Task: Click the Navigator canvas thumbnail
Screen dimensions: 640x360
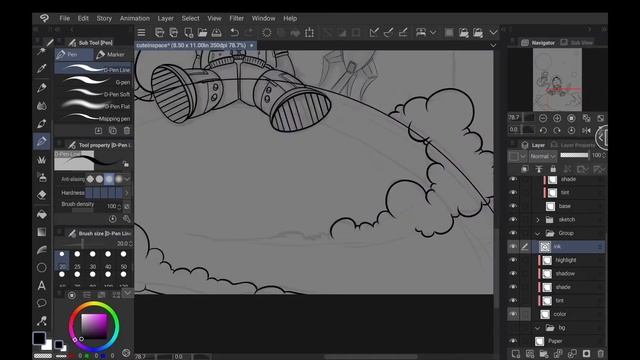Action: click(557, 79)
